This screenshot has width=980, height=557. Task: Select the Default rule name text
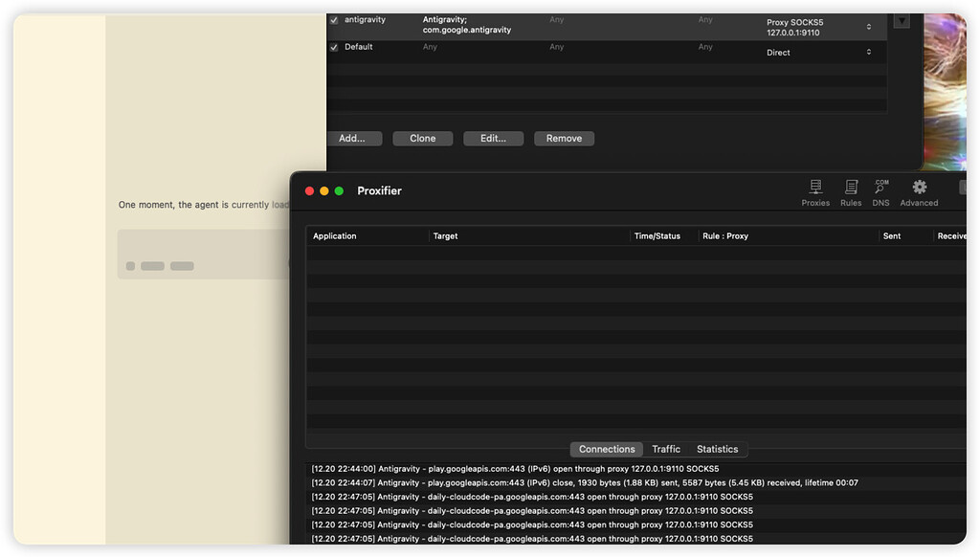tap(358, 47)
